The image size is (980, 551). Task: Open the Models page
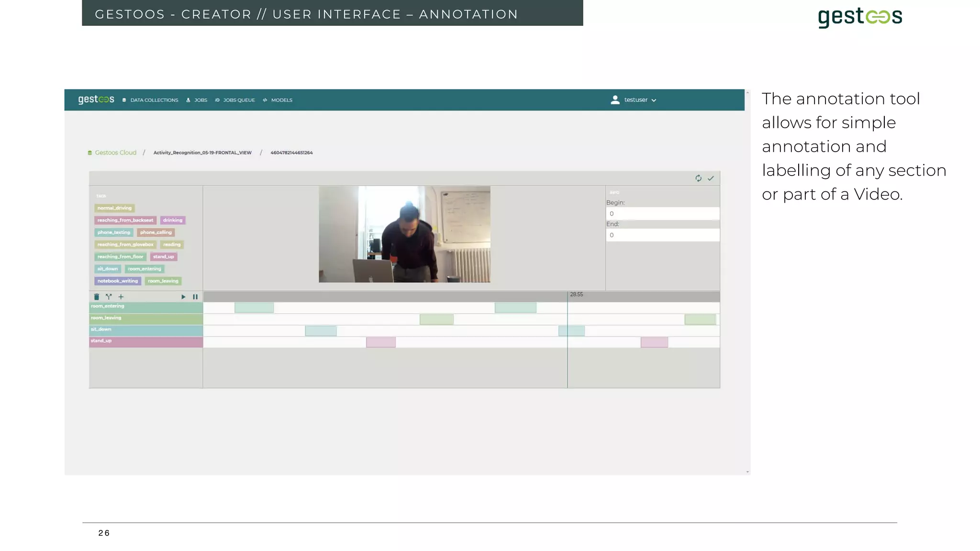pos(278,100)
